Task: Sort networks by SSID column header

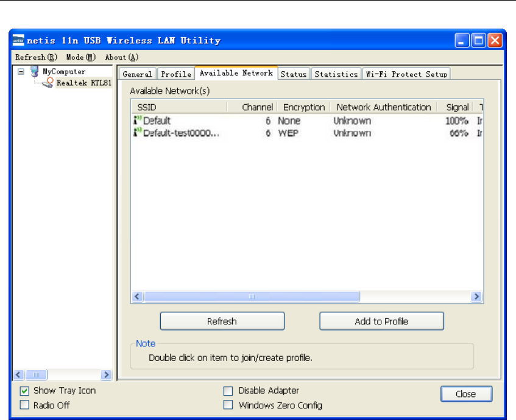Action: coord(179,107)
